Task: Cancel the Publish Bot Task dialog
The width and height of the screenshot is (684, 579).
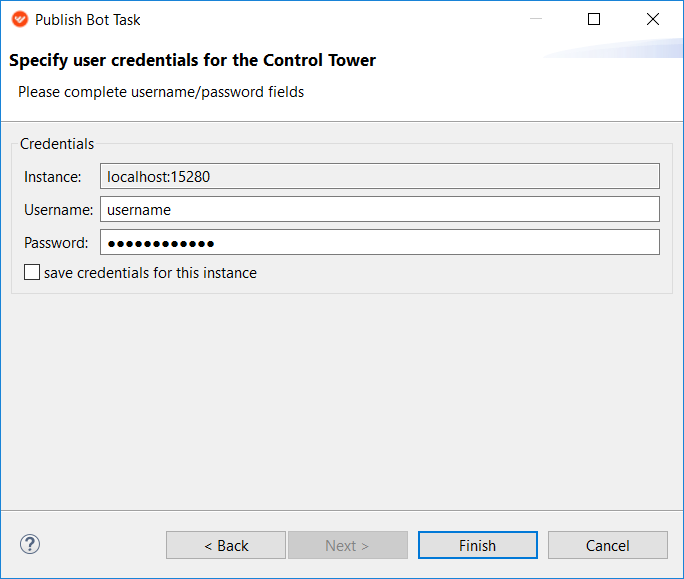Action: tap(608, 545)
